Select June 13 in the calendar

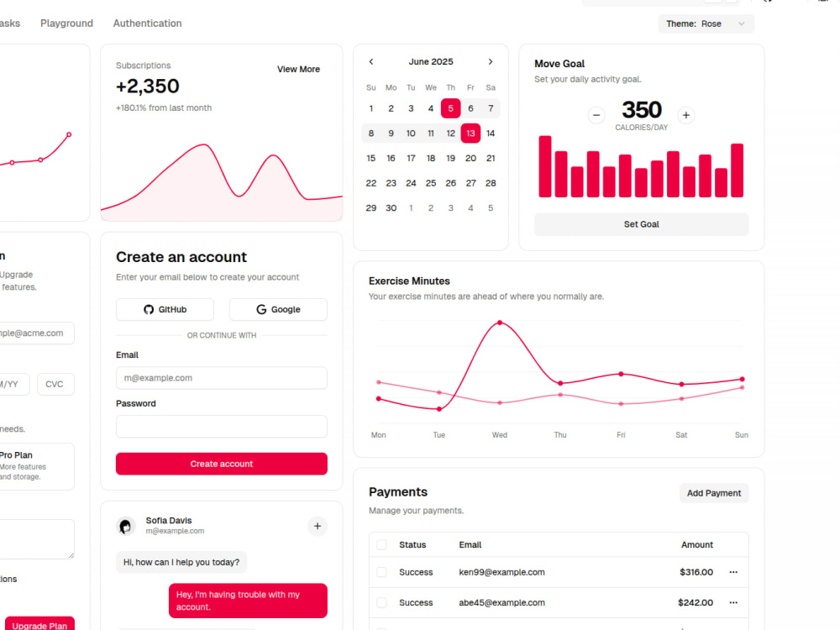[470, 134]
